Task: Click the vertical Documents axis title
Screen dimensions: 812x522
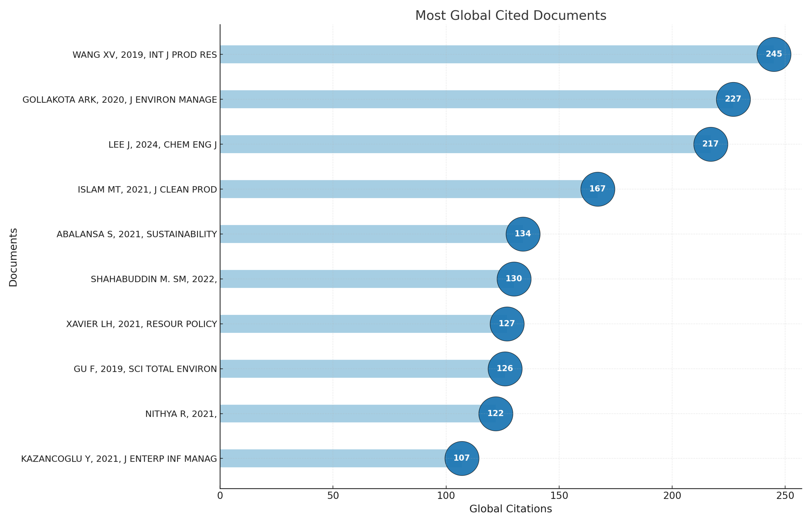Action: (x=13, y=257)
